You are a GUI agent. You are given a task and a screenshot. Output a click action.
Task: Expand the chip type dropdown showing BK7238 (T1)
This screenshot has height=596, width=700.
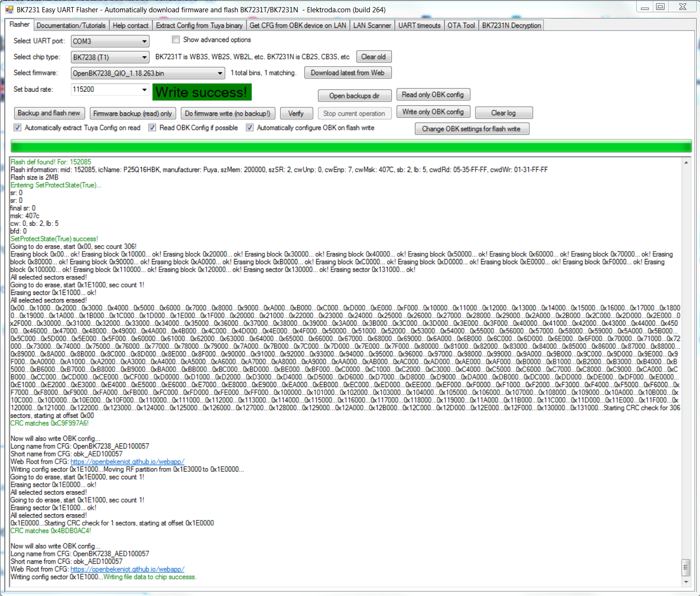[110, 57]
